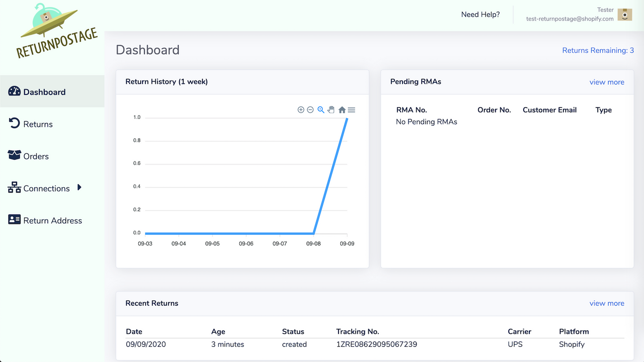
Task: Expand the Connections submenu chevron
Action: pyautogui.click(x=79, y=188)
